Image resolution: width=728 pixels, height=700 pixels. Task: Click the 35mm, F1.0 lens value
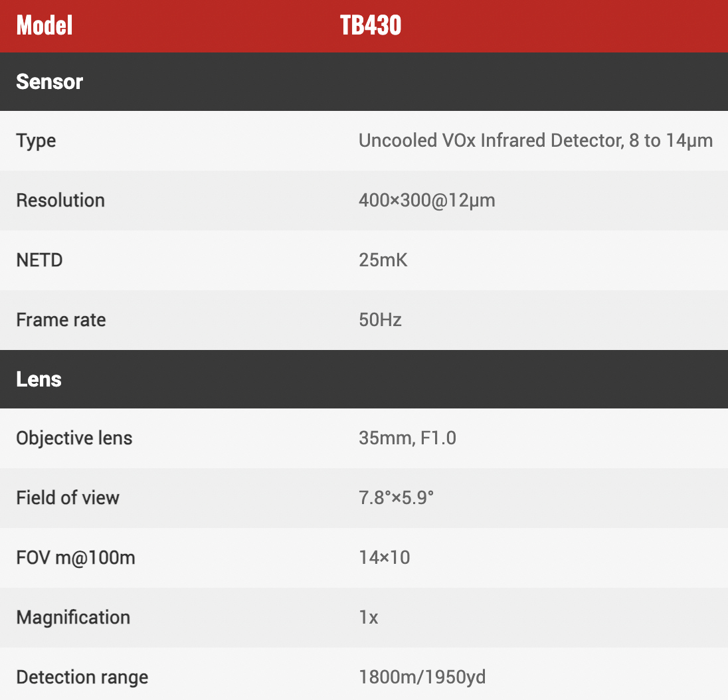pos(408,438)
